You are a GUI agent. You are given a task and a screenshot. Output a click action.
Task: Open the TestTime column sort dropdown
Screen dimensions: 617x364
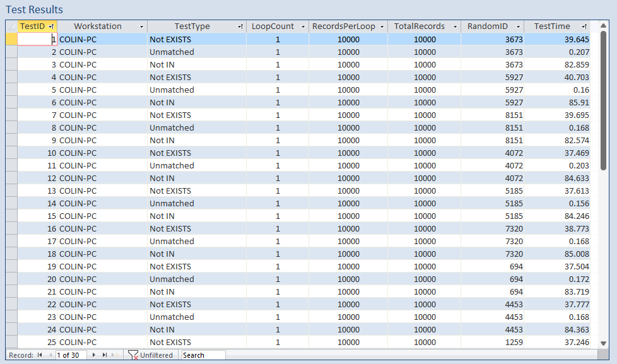pos(584,26)
